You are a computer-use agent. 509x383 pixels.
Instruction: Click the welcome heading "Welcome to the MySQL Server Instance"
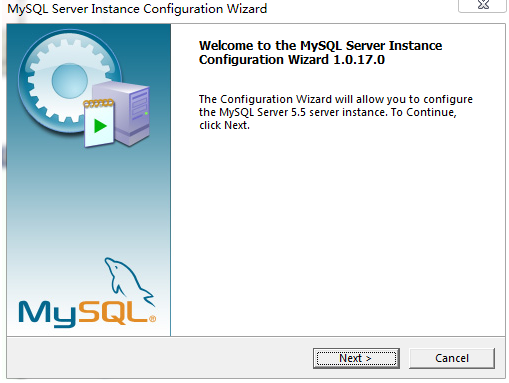tap(320, 45)
